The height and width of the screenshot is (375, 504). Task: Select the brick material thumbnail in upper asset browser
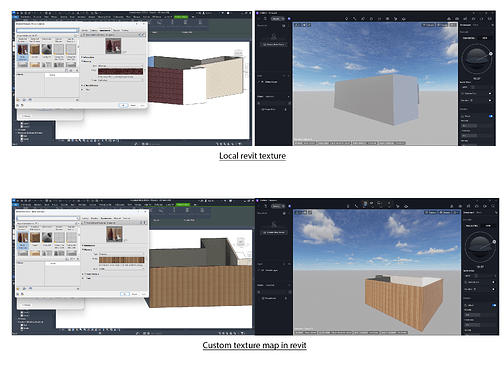(x=23, y=50)
